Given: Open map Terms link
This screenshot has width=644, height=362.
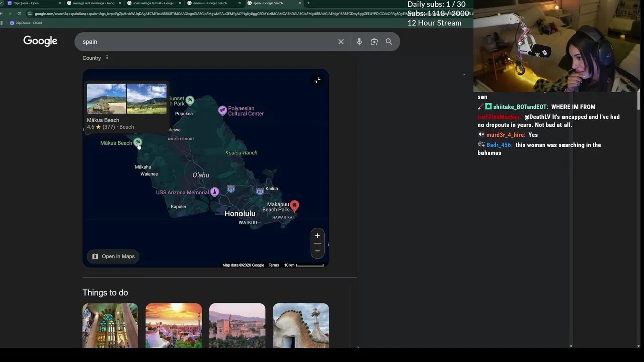Looking at the screenshot, I should coord(273,265).
